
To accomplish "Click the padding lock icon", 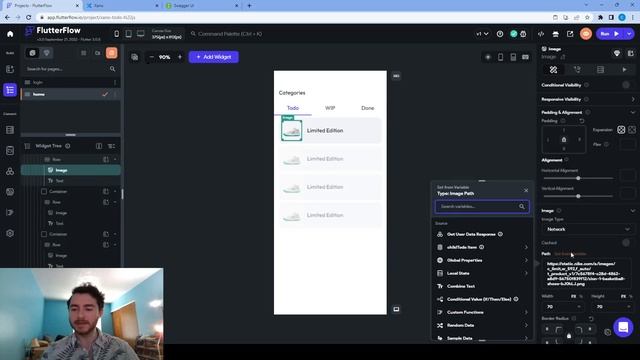I will tap(564, 140).
